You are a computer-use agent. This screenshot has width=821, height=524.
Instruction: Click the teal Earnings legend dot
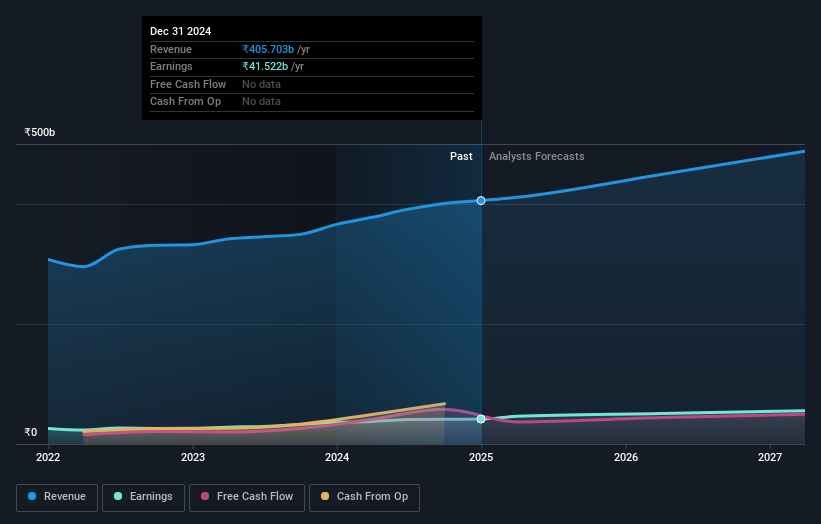(118, 496)
